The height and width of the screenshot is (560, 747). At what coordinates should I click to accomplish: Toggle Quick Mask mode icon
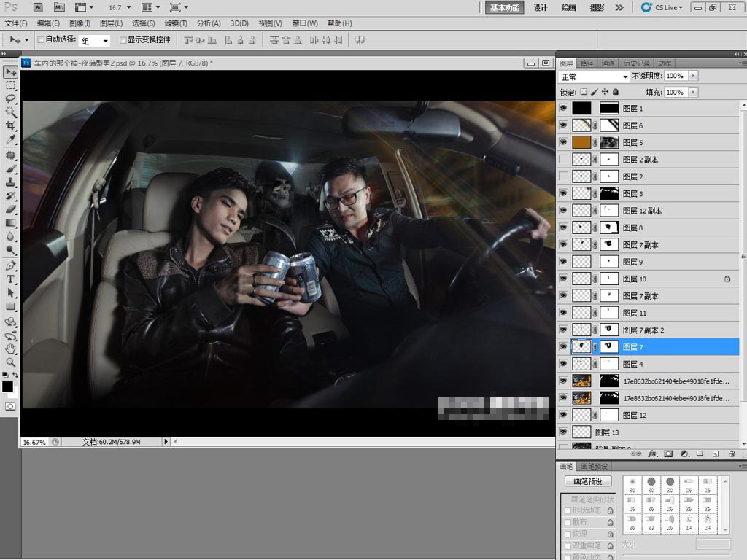(10, 406)
